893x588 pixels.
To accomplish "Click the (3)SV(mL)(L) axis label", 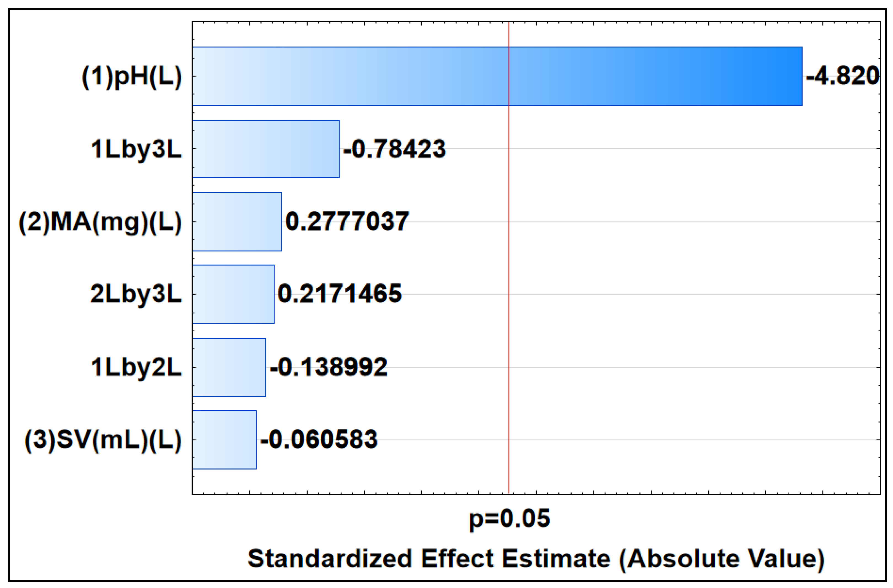I will point(103,440).
